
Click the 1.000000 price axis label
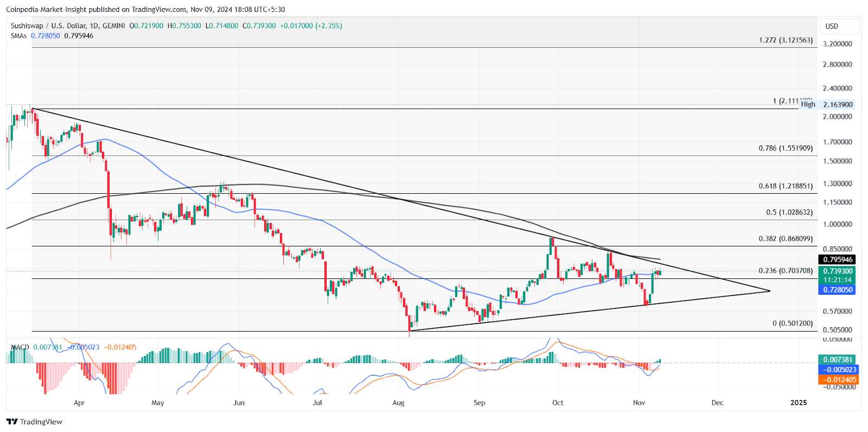(838, 224)
